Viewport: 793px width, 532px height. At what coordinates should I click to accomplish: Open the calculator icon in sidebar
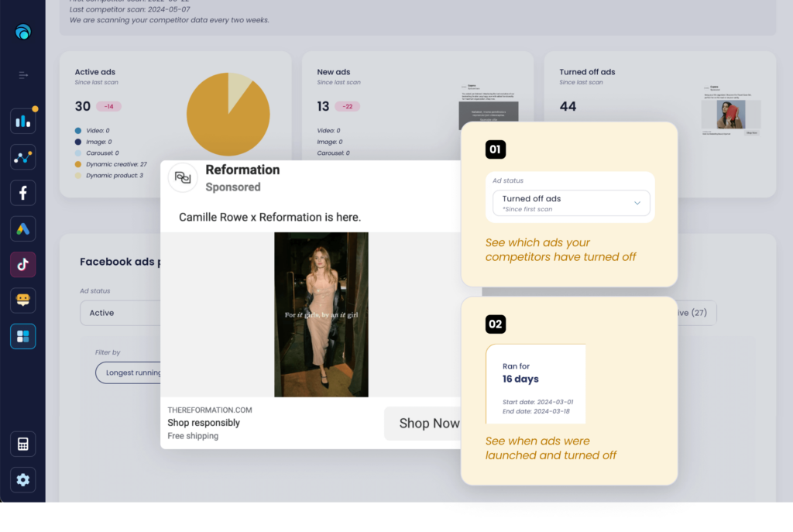point(22,444)
